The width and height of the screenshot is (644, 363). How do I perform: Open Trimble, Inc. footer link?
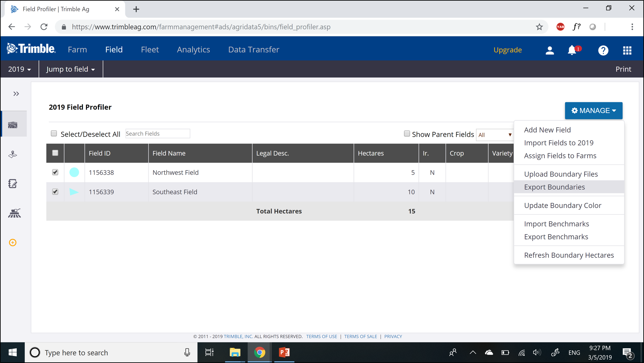pyautogui.click(x=238, y=337)
